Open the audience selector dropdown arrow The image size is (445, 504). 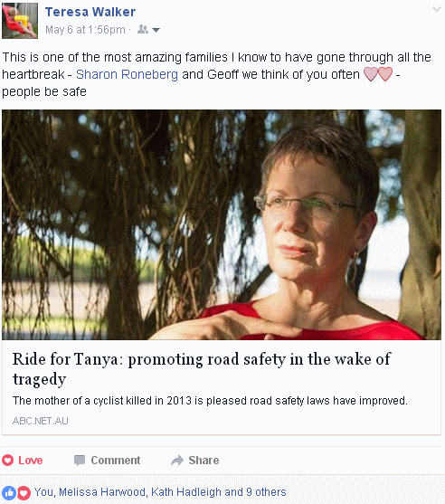tap(156, 30)
